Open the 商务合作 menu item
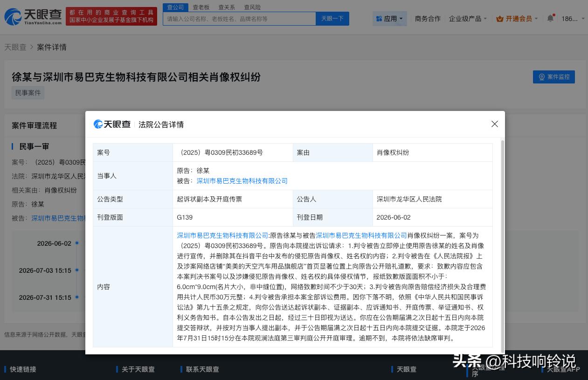588x380 pixels. (x=428, y=19)
